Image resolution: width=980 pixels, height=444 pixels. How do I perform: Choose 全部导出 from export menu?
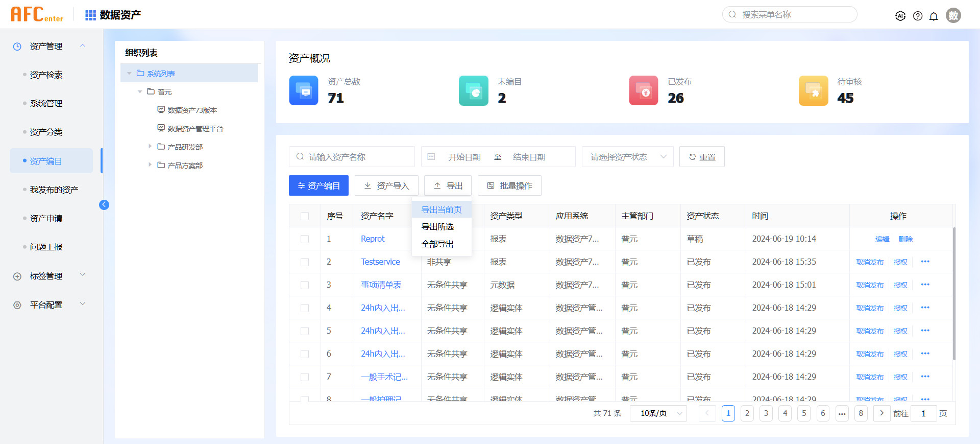(x=442, y=244)
